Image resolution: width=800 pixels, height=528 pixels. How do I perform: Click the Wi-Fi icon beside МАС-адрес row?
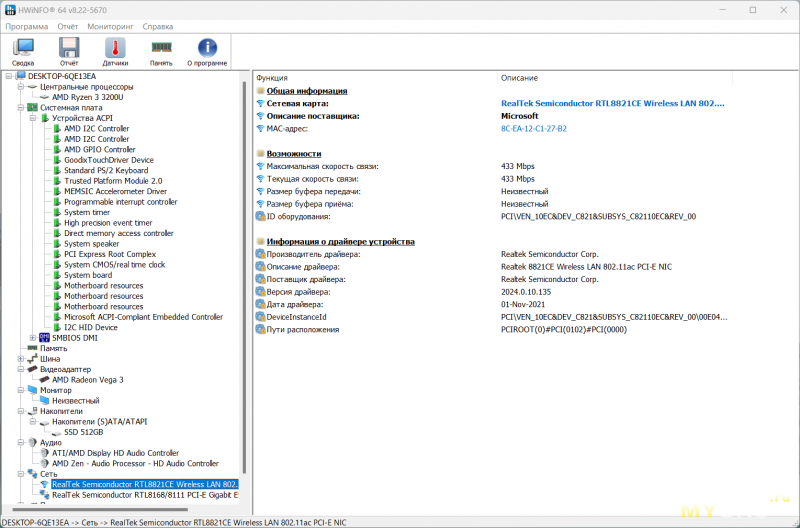260,129
